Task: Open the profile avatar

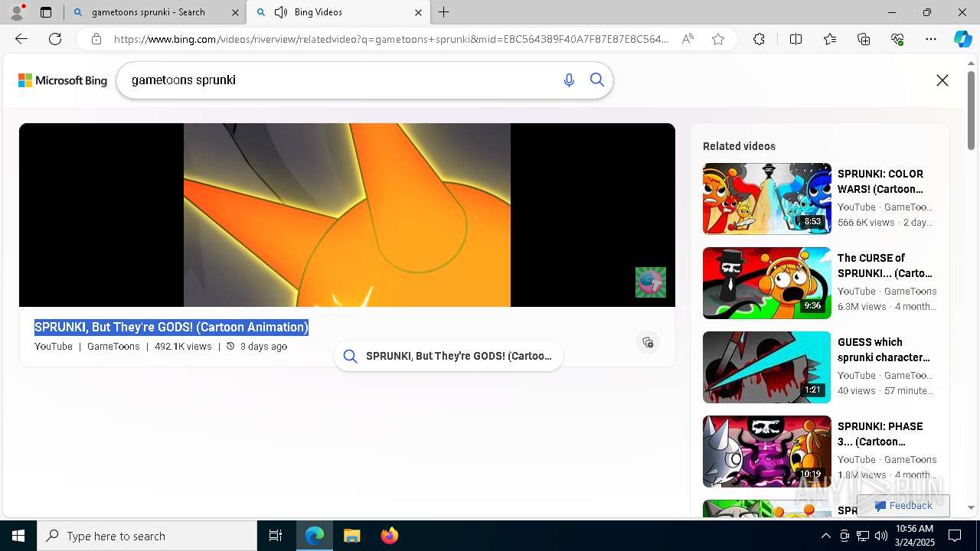Action: (x=17, y=12)
